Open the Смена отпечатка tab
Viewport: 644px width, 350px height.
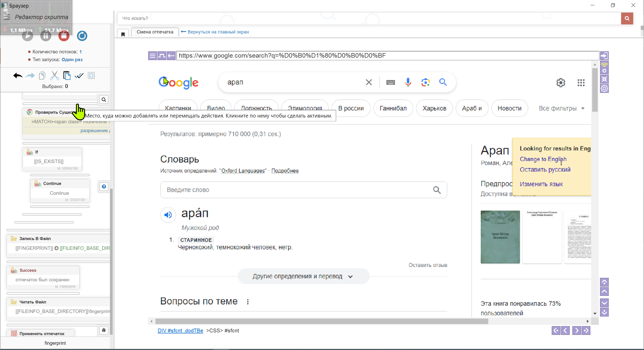[155, 32]
